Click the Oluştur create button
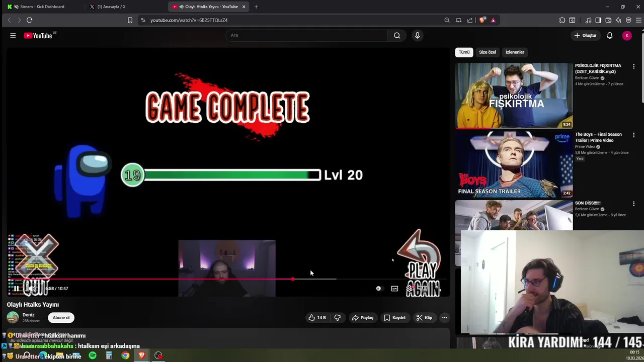Viewport: 644px width, 362px height. [x=586, y=35]
